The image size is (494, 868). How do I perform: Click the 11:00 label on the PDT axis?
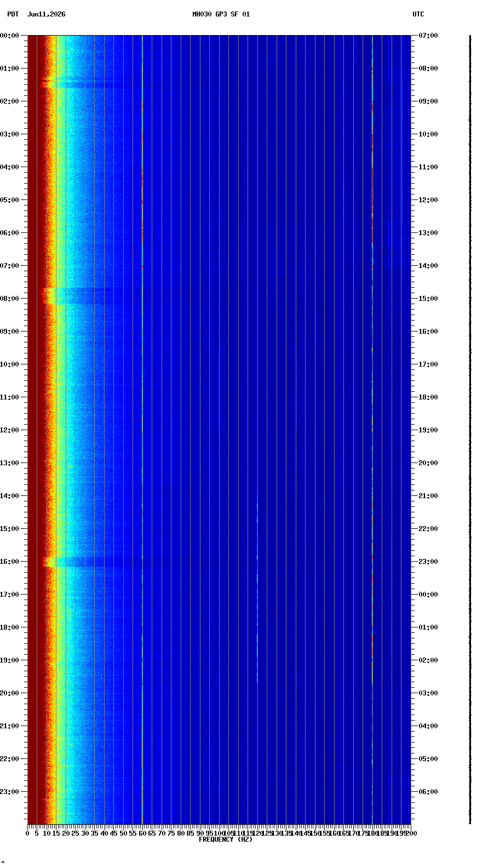(x=9, y=397)
